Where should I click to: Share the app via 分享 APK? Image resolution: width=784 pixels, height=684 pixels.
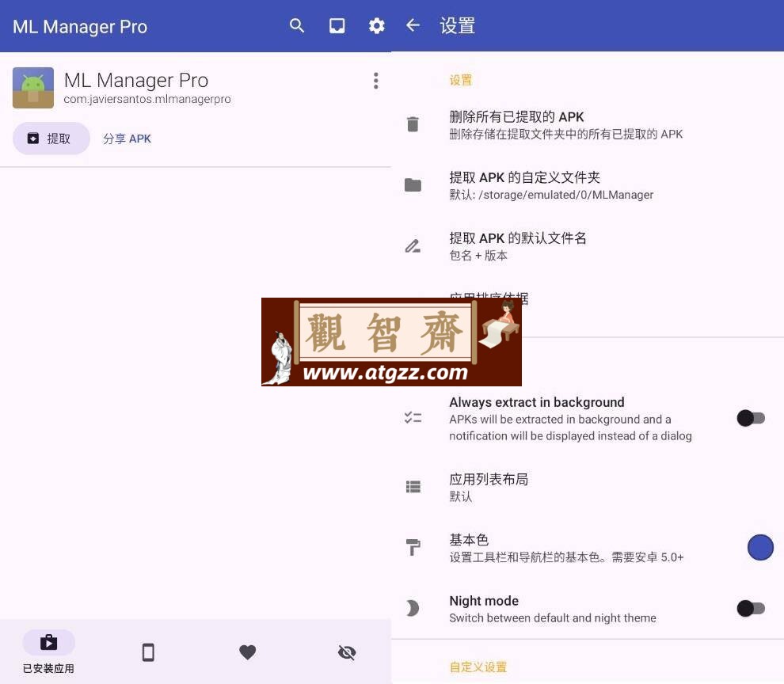(127, 139)
